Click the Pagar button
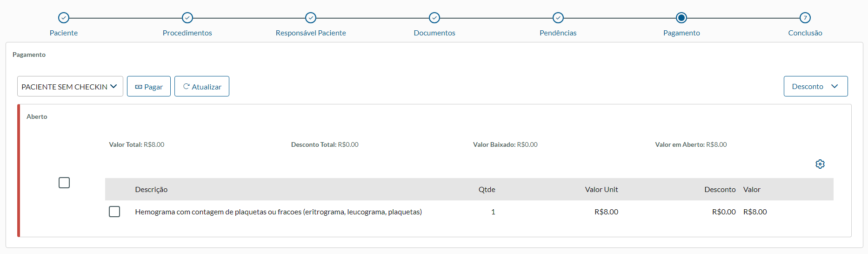The image size is (868, 254). coord(149,87)
